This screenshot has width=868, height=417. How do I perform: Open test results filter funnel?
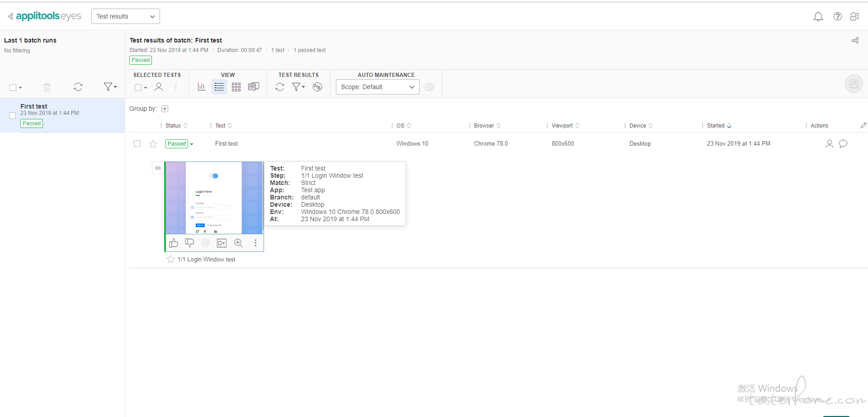(x=298, y=86)
